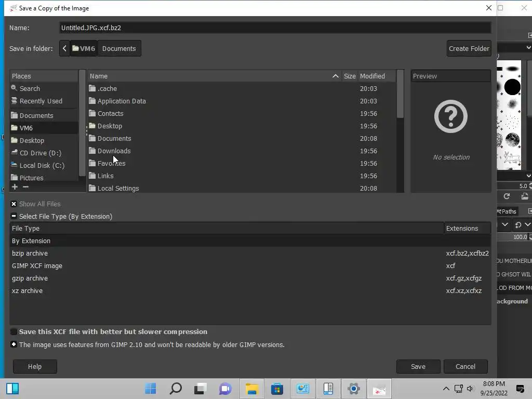Viewport: 532px width, 399px height.
Task: Click the back arrow in folder path
Action: coord(64,48)
